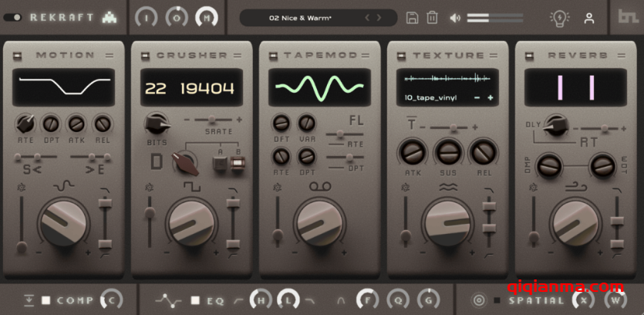Toggle the Tapemod module power
The width and height of the screenshot is (644, 315).
[x=274, y=56]
